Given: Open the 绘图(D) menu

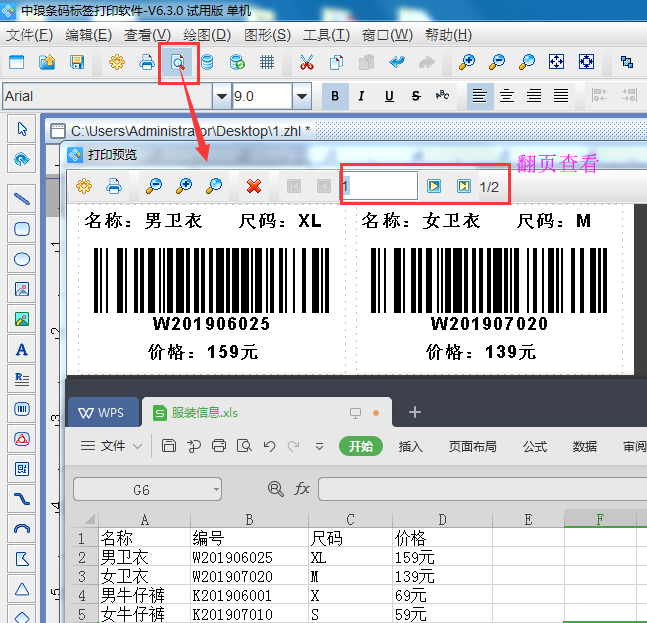Looking at the screenshot, I should 207,35.
